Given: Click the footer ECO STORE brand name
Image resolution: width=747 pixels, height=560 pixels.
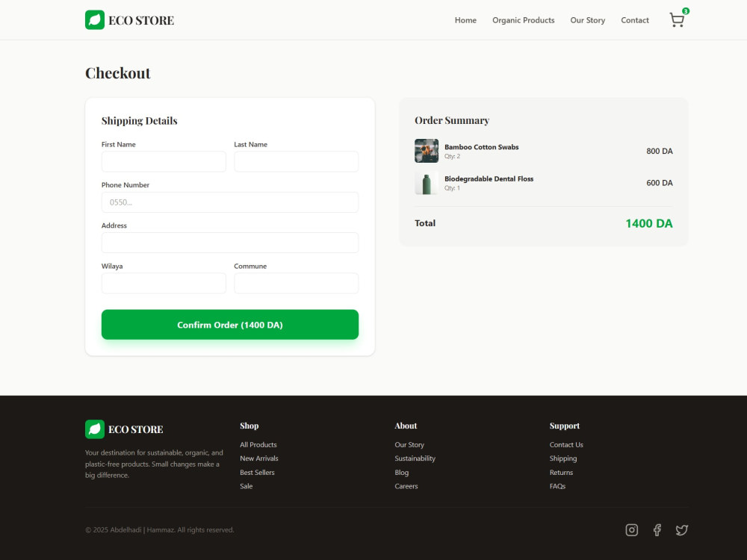Looking at the screenshot, I should pos(136,429).
